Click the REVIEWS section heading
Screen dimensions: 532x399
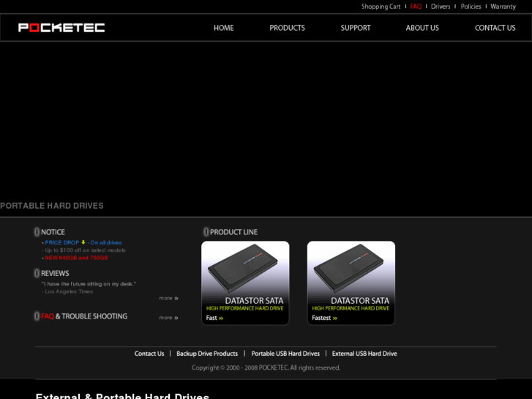click(x=55, y=273)
